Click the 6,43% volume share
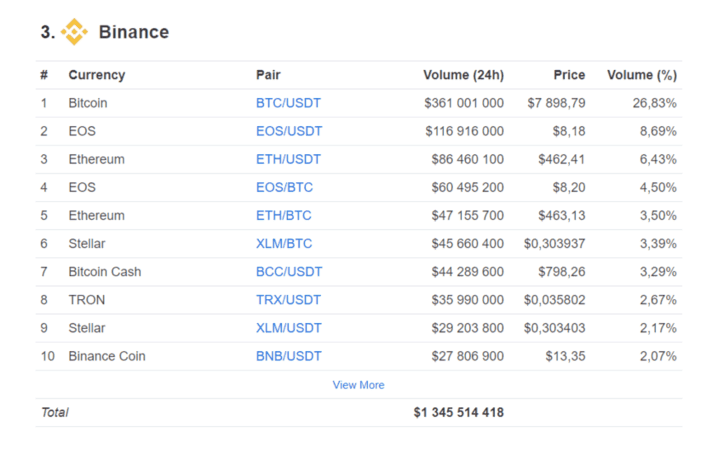Image resolution: width=701 pixels, height=450 pixels. pos(658,160)
